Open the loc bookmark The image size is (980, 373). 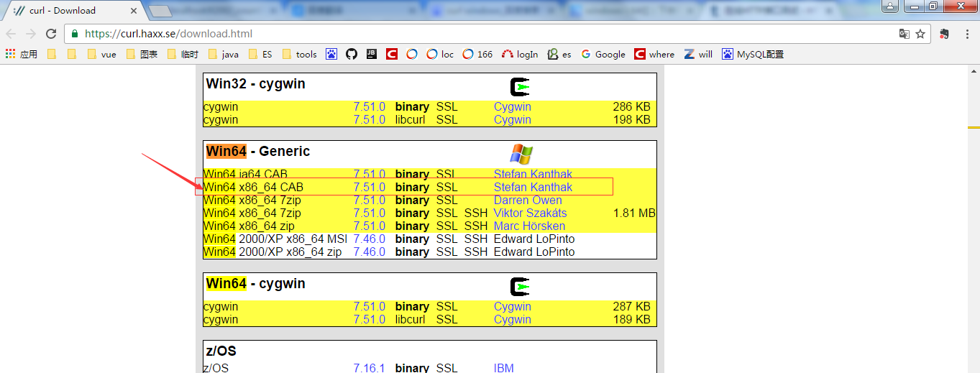(440, 54)
